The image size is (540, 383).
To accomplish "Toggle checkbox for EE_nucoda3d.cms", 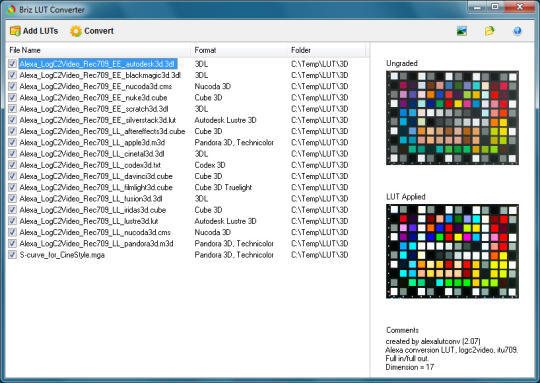I will (12, 86).
